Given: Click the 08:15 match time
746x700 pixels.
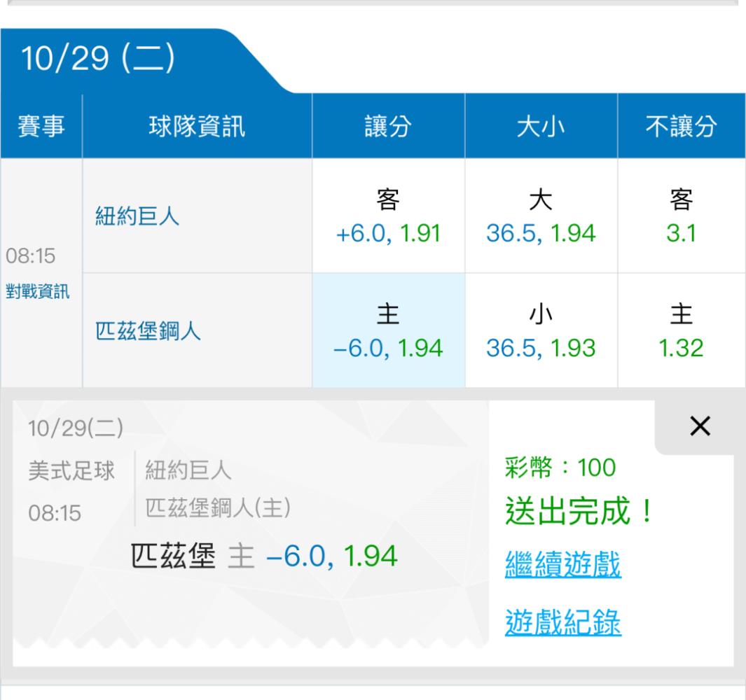Looking at the screenshot, I should 30,255.
